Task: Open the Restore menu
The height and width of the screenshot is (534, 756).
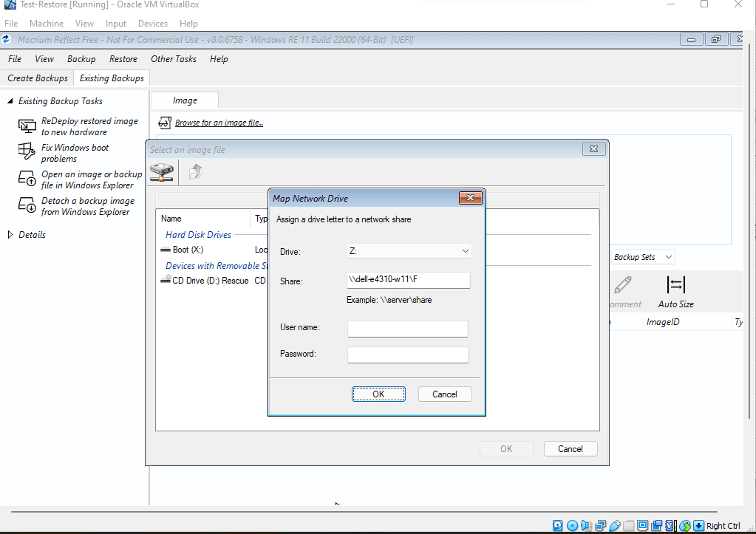Action: tap(123, 59)
